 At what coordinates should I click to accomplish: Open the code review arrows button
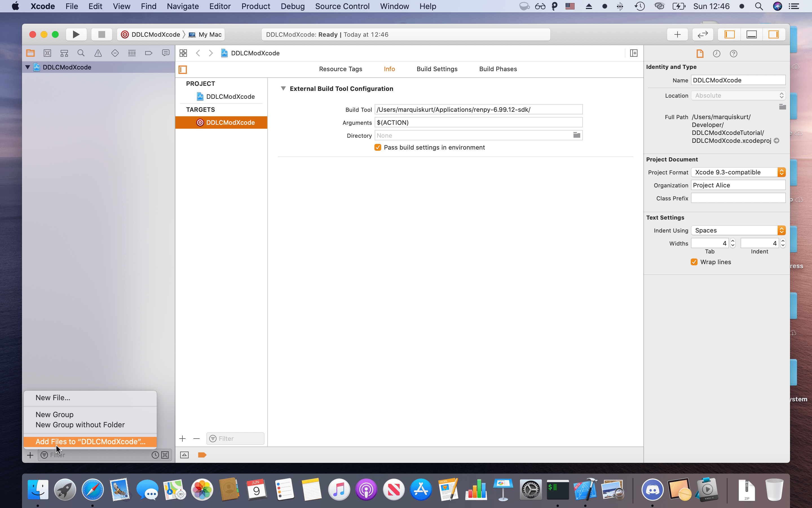click(703, 34)
